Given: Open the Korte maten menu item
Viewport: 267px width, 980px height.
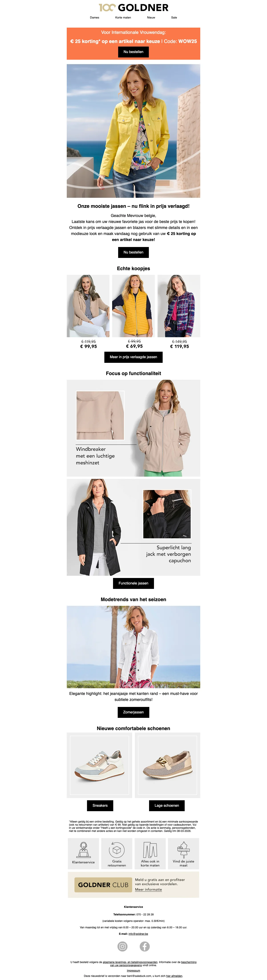Looking at the screenshot, I should pos(123,18).
